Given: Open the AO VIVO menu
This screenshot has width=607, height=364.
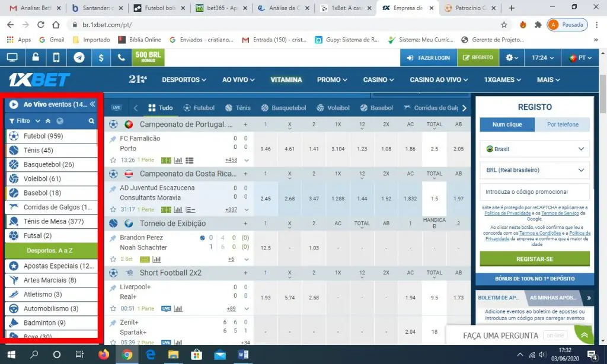Looking at the screenshot, I should (x=238, y=80).
